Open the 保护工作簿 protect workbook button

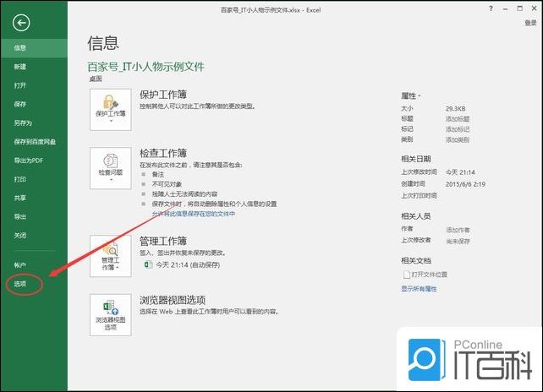tap(111, 110)
